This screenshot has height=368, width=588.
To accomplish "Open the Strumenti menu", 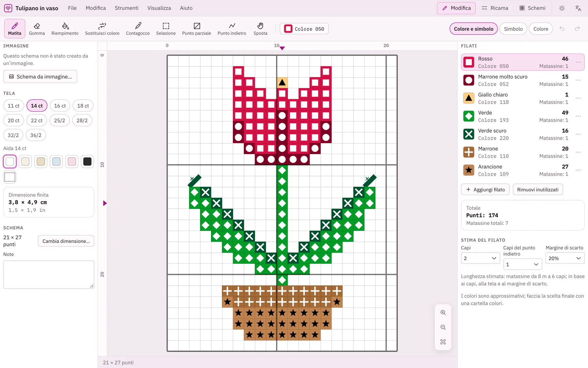I will [x=126, y=8].
